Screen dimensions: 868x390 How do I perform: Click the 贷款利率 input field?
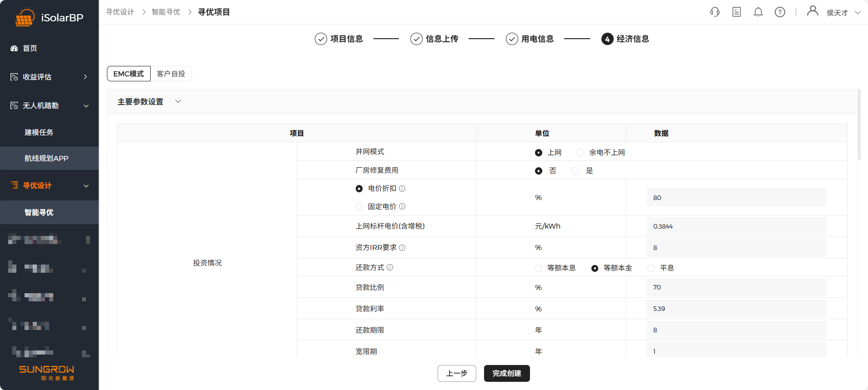[736, 309]
